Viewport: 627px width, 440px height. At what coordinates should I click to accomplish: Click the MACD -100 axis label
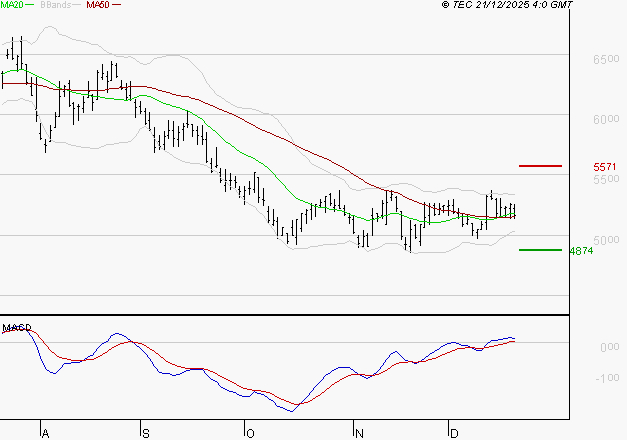607,378
